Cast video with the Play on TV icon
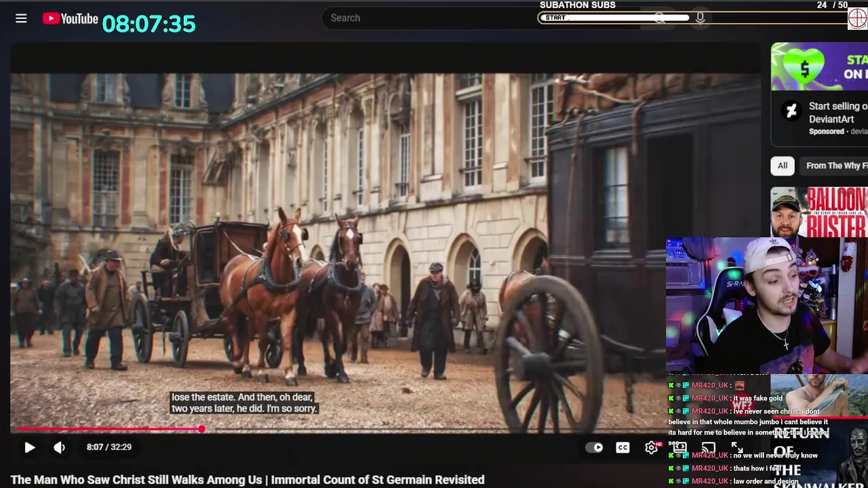 click(x=708, y=447)
